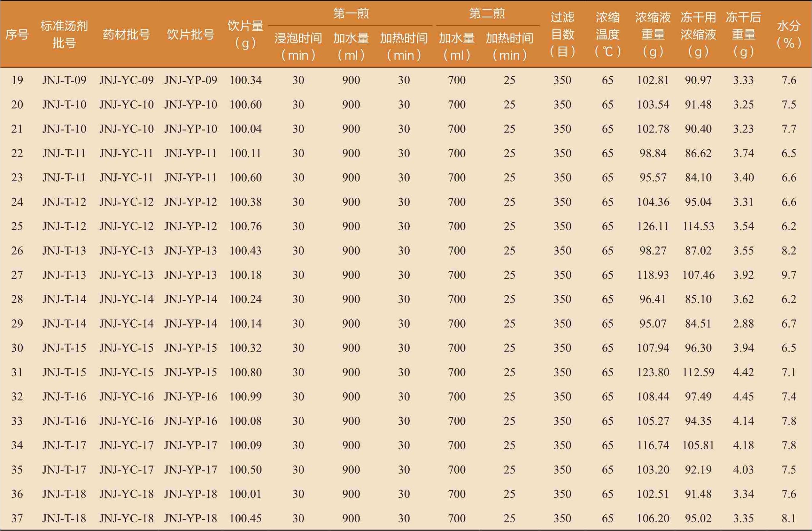812x531 pixels.
Task: Select value 84.10 in row 23
Action: pos(698,178)
